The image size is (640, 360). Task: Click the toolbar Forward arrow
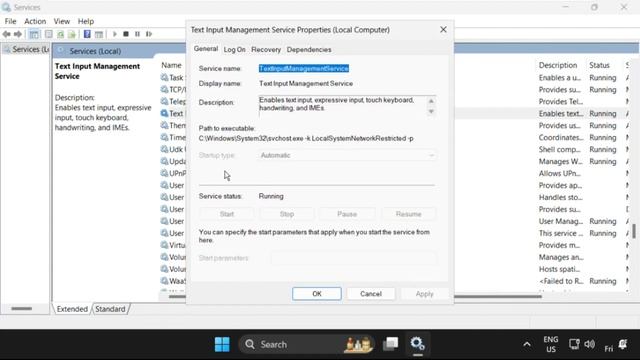click(18, 34)
